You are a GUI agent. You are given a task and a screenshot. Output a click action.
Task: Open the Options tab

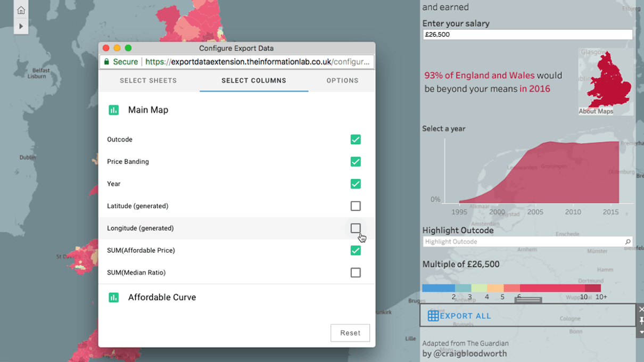(342, 81)
